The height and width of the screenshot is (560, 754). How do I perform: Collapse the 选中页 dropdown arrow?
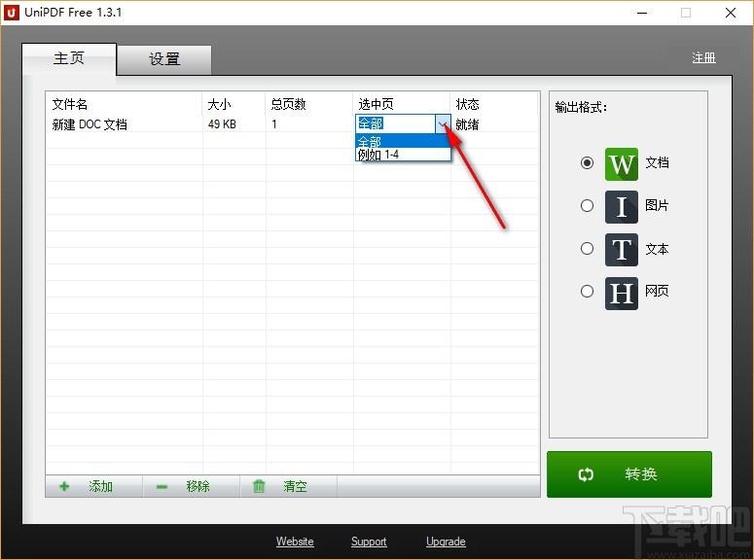443,124
